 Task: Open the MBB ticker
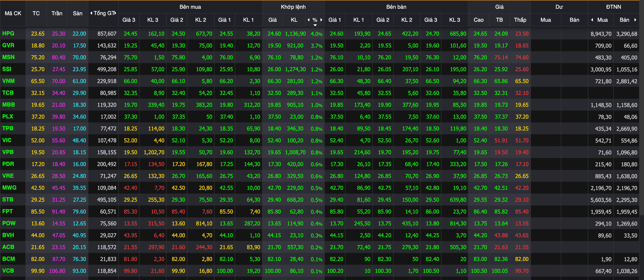click(x=8, y=105)
